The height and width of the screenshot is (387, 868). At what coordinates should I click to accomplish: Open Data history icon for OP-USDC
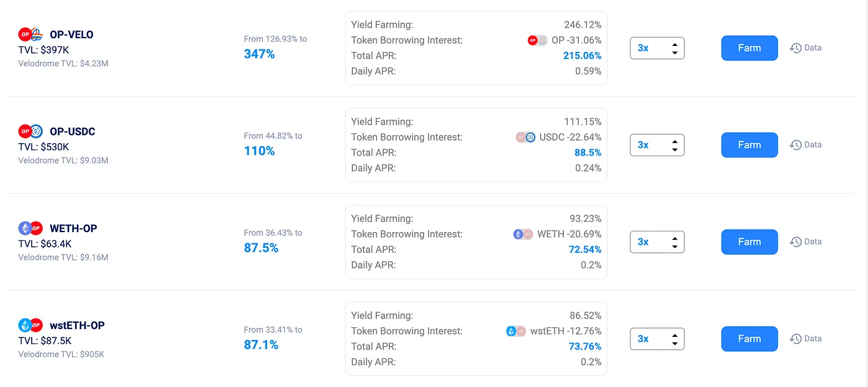796,145
